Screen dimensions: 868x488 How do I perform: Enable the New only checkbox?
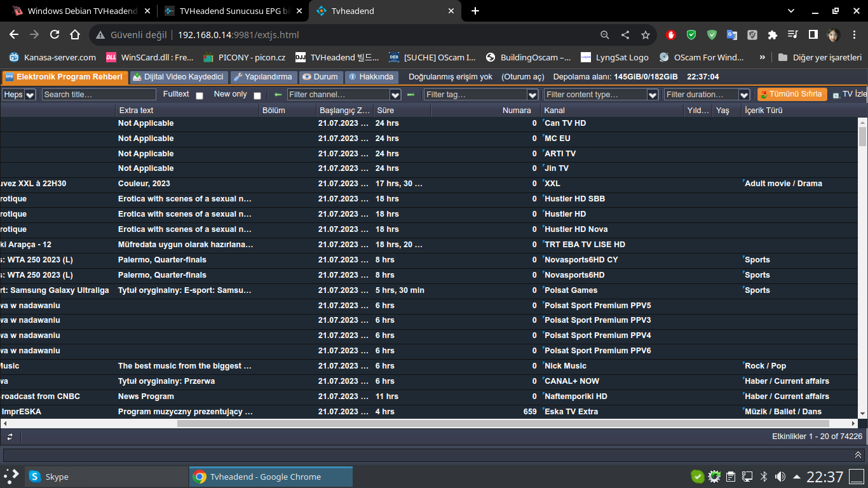tap(257, 95)
